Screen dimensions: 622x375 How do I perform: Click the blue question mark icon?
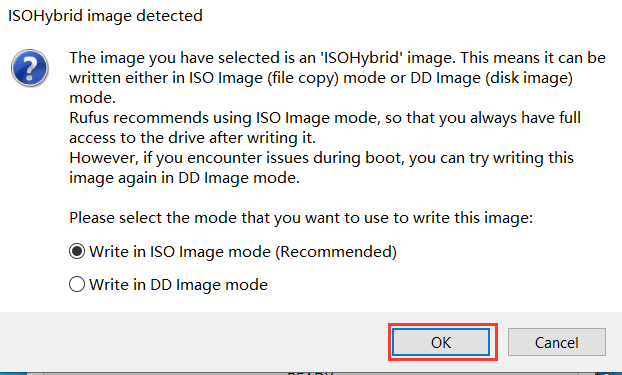[30, 68]
